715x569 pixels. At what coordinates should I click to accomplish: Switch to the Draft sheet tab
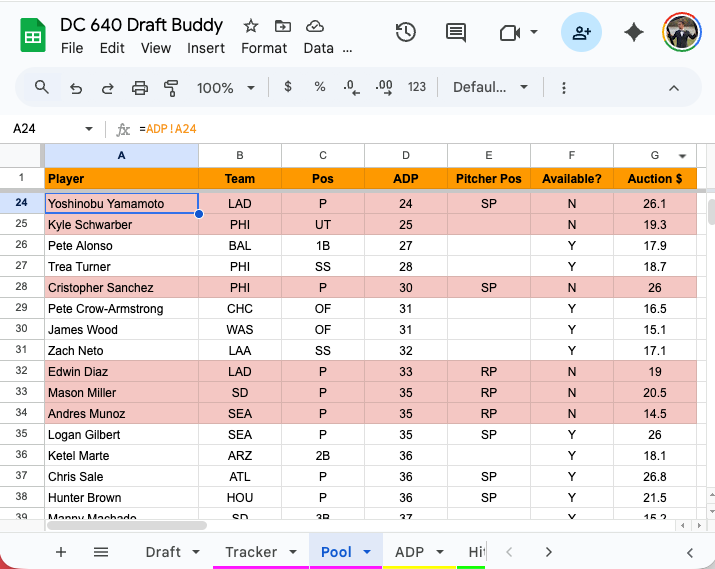163,552
